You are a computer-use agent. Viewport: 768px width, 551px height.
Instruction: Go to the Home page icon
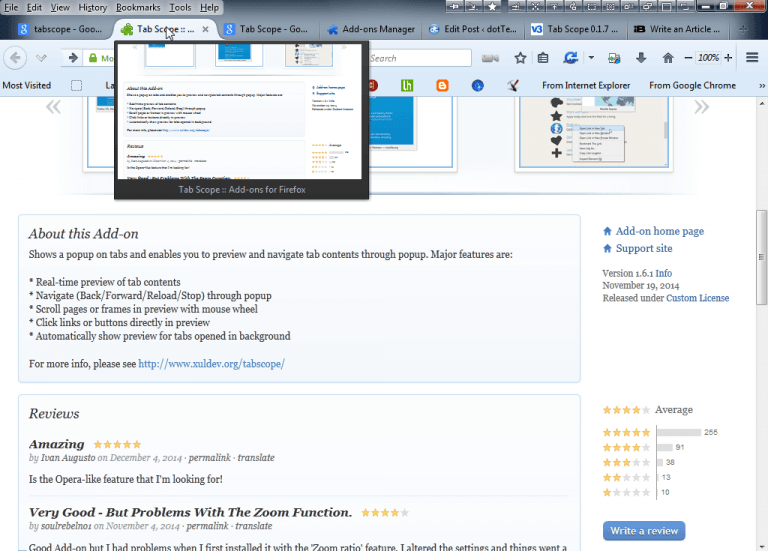pos(668,58)
